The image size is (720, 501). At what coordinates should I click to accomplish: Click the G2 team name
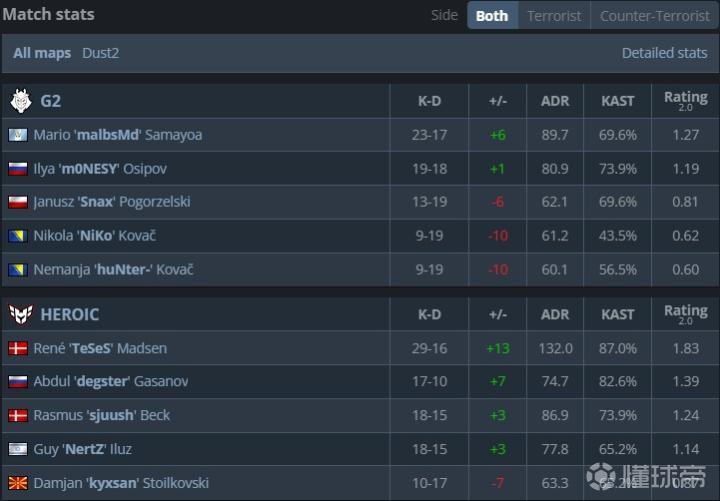pyautogui.click(x=50, y=101)
